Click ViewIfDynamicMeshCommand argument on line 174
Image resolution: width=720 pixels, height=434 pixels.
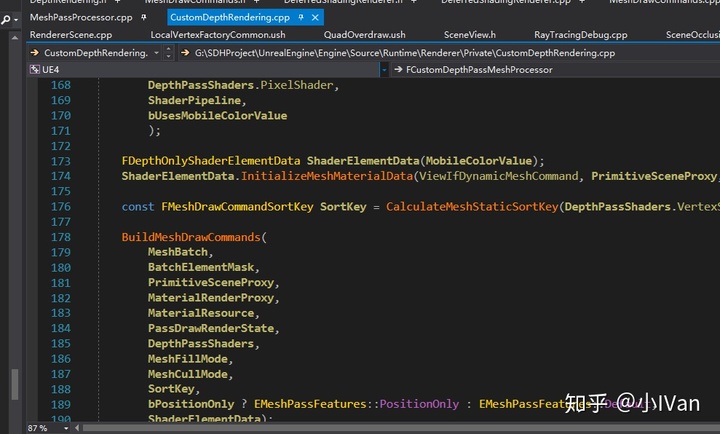pyautogui.click(x=499, y=176)
